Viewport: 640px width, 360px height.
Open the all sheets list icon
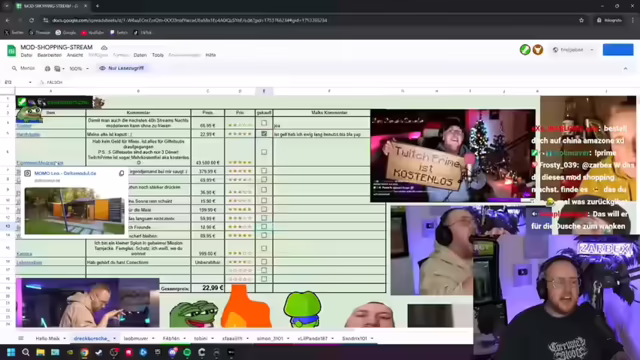21,338
